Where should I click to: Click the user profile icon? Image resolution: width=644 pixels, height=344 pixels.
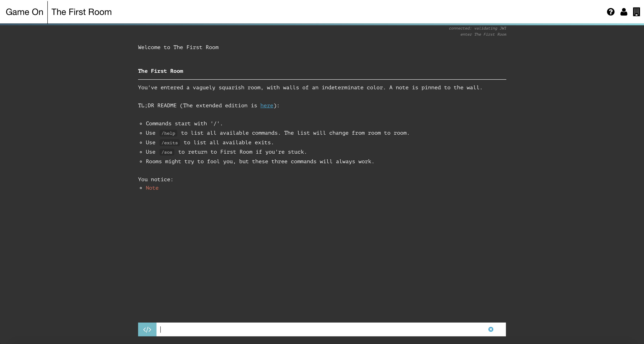coord(624,12)
